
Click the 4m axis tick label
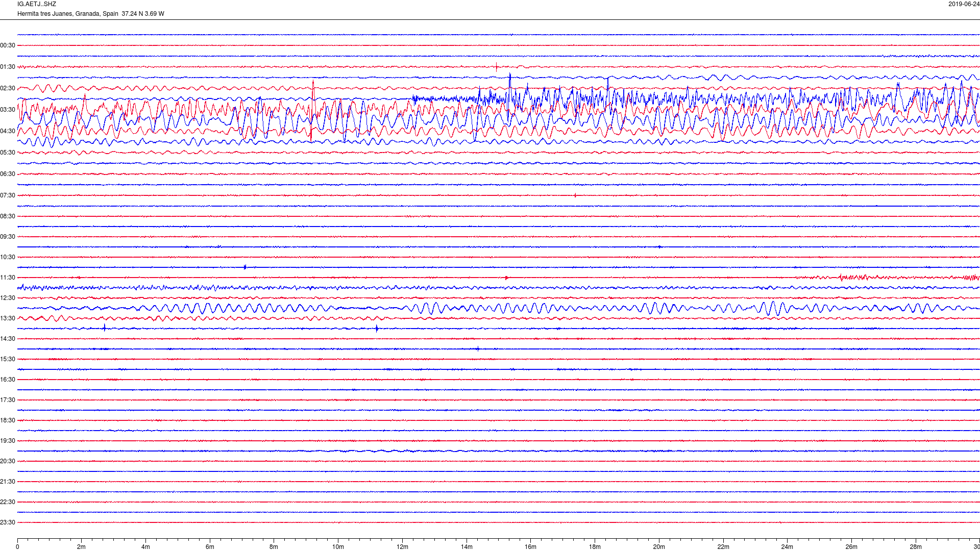[x=145, y=547]
